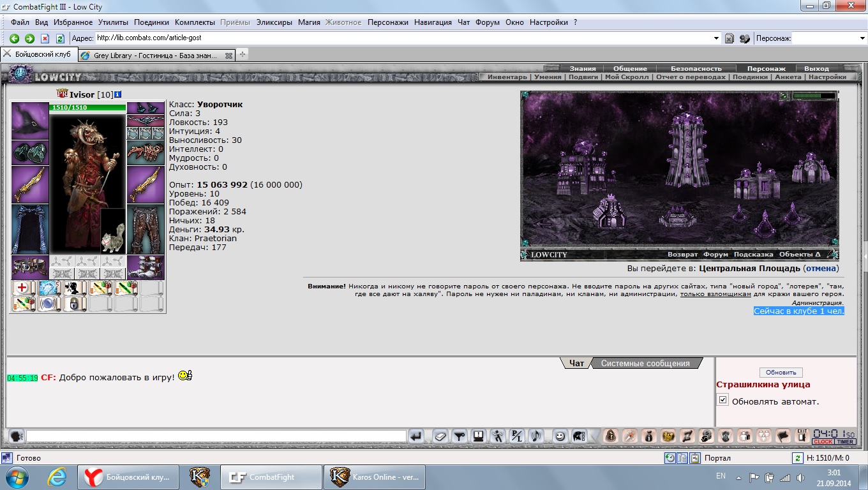The image size is (868, 490).
Task: Go back with the green back arrow
Action: click(14, 38)
